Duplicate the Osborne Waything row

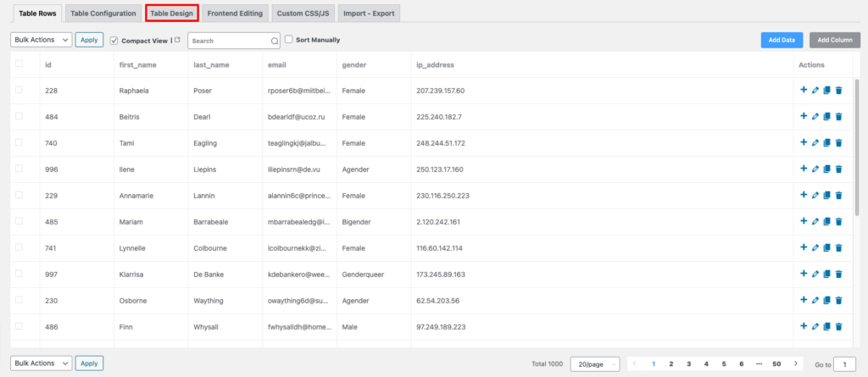(x=827, y=301)
